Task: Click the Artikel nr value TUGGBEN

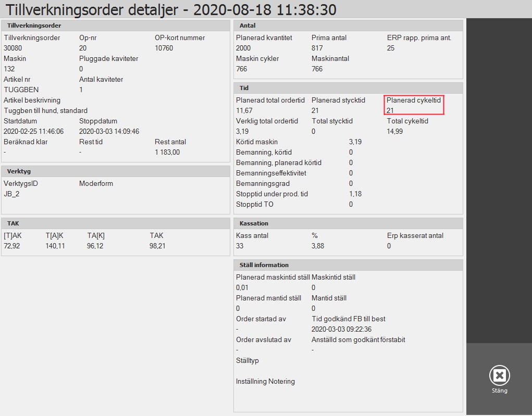Action: pos(21,90)
